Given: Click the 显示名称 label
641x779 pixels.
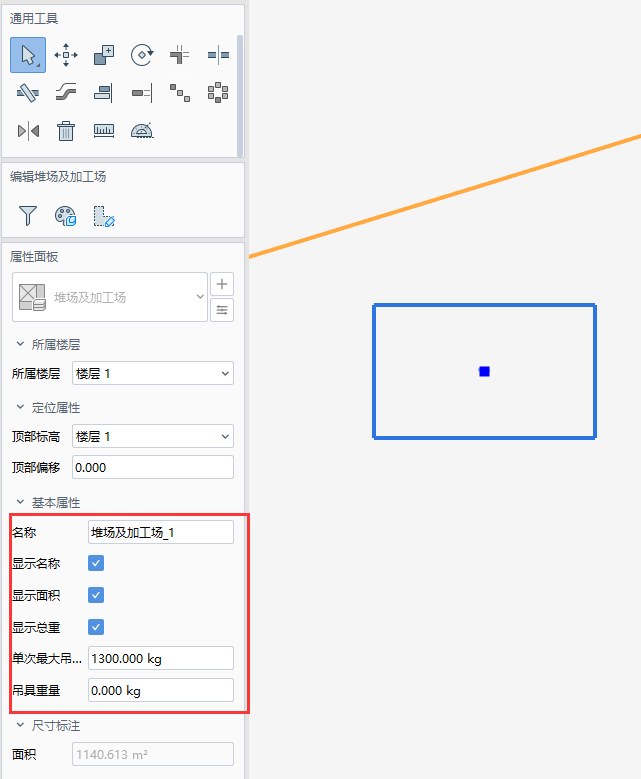Looking at the screenshot, I should pos(36,564).
